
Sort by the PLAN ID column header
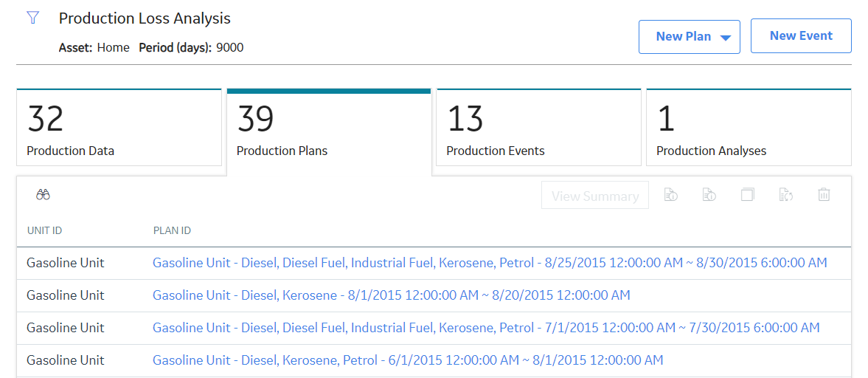point(172,230)
